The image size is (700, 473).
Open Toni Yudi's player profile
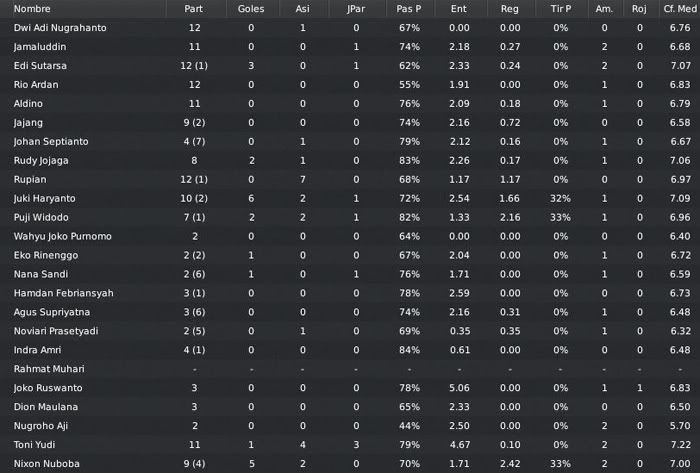point(34,445)
